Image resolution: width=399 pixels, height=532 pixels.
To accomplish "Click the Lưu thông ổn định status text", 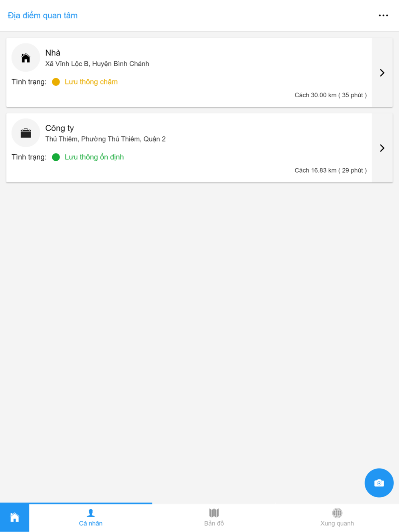I will (94, 157).
